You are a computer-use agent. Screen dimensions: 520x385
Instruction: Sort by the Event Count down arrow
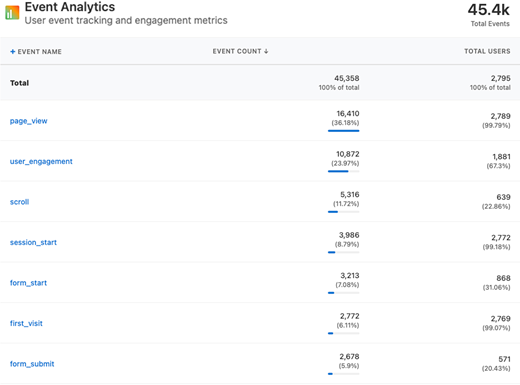266,51
